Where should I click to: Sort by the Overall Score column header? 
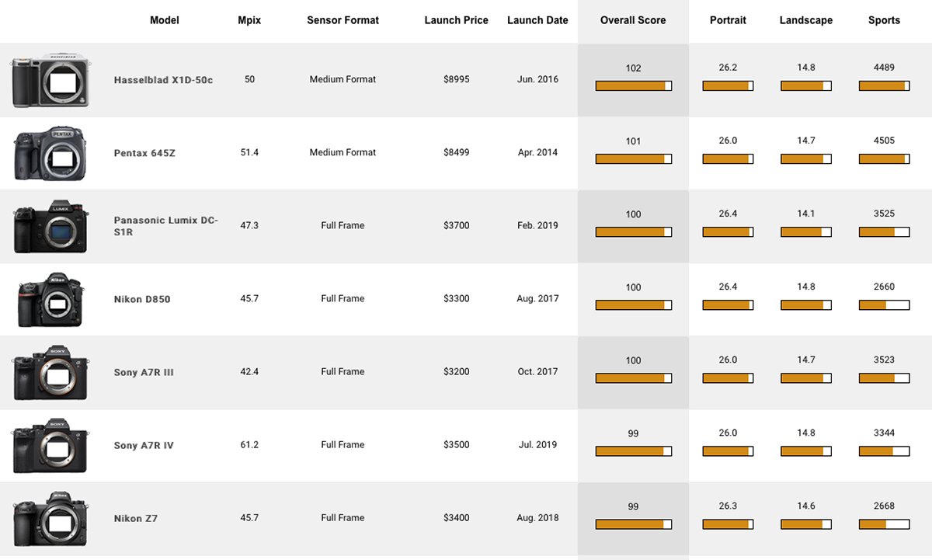(x=633, y=20)
